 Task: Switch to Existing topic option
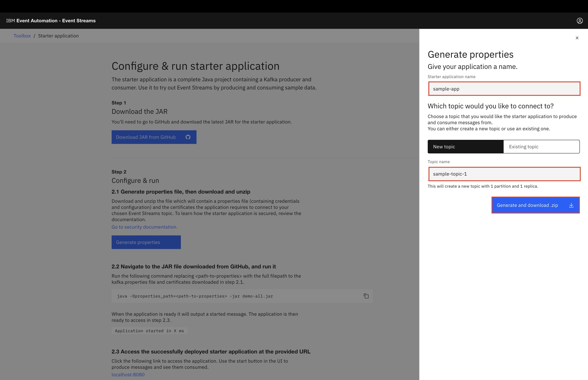click(x=541, y=147)
